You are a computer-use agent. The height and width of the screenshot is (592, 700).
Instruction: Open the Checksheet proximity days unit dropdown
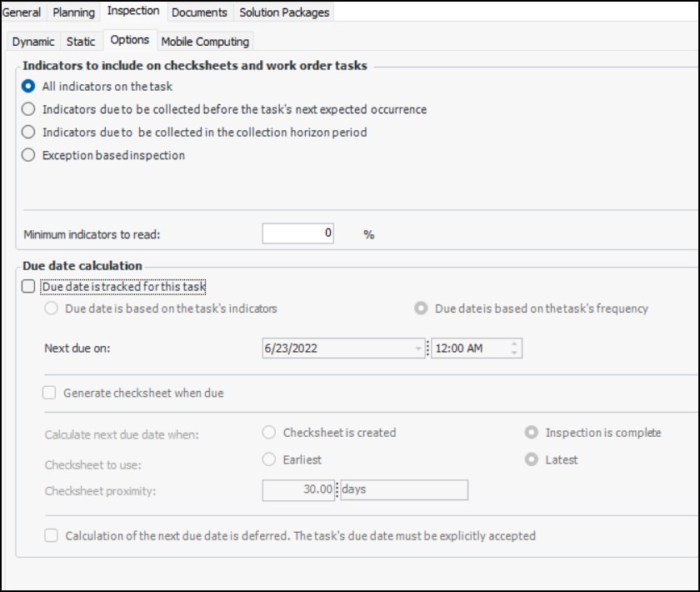[x=403, y=489]
